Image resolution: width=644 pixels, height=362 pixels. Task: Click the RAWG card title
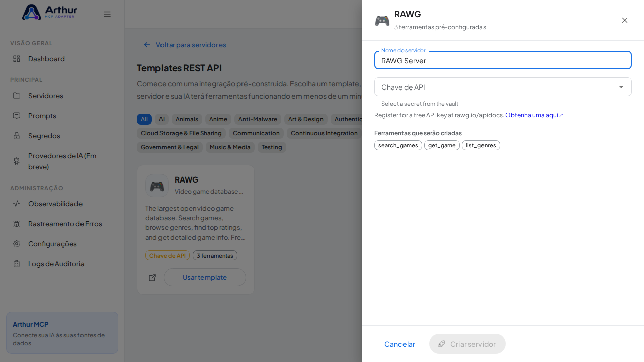(187, 179)
